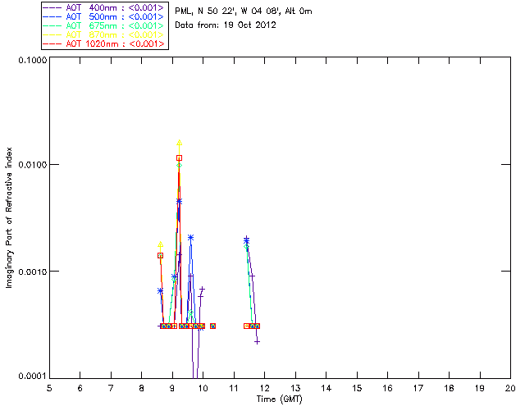The width and height of the screenshot is (525, 420).
Task: Click the AOT 870nm legend entry
Action: pyautogui.click(x=104, y=34)
